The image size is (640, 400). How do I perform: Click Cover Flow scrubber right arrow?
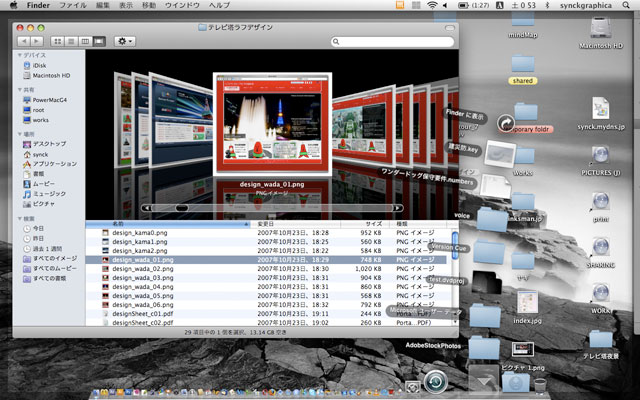pos(397,208)
